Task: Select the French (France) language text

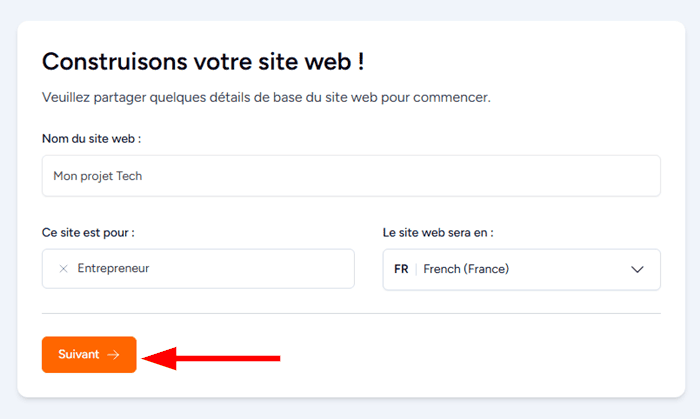Action: [466, 269]
